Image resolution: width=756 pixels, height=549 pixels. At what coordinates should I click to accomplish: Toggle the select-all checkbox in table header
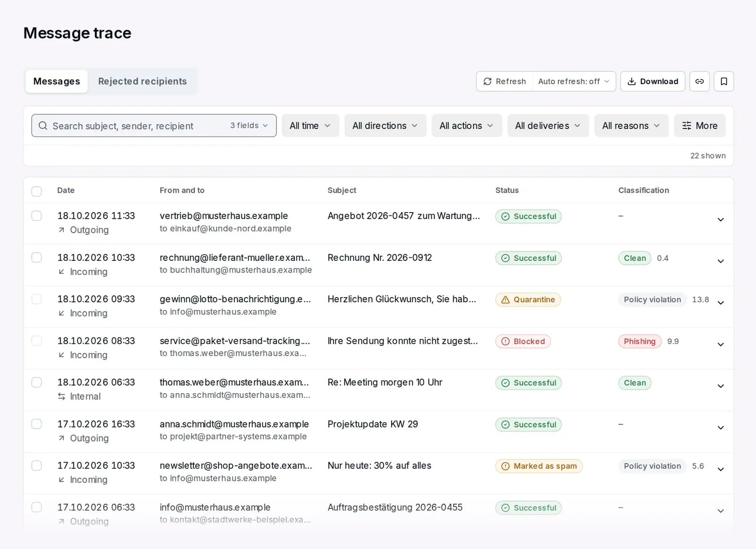pyautogui.click(x=36, y=191)
